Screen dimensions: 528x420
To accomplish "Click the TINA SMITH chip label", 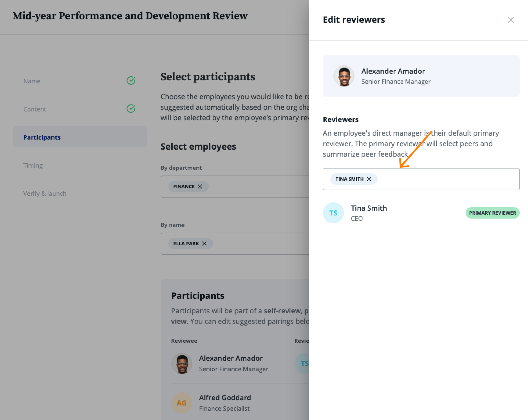I will [349, 179].
